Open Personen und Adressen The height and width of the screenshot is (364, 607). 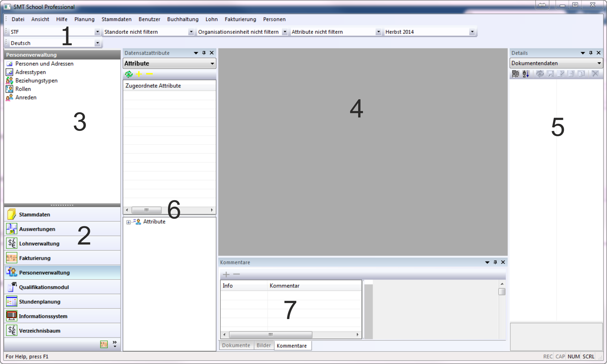(44, 64)
